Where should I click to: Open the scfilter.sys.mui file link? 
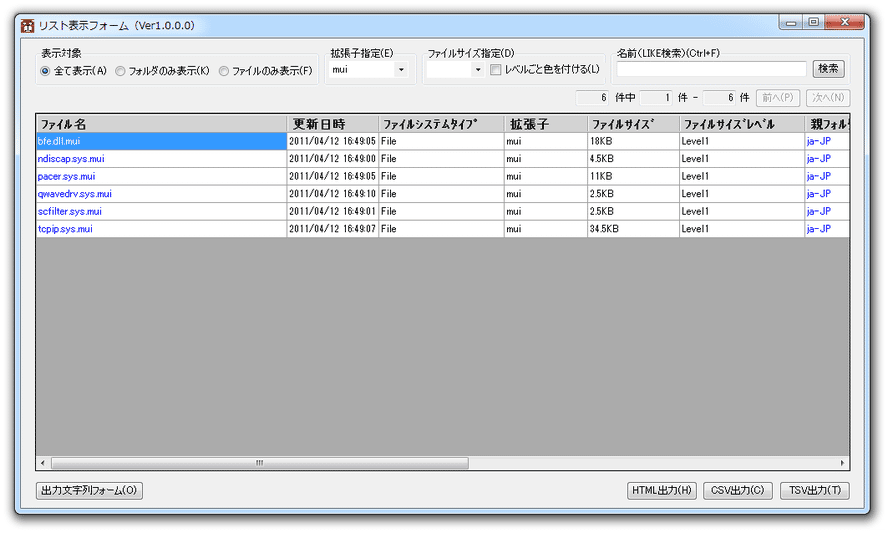(70, 211)
